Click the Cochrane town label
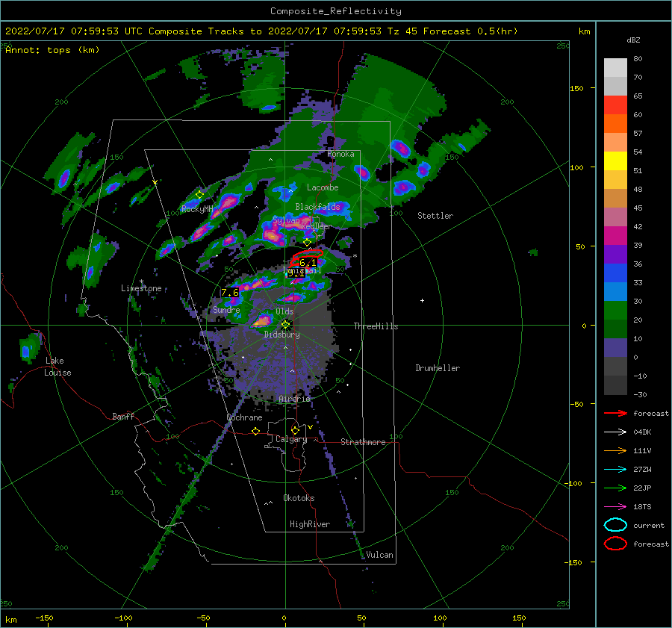Image resolution: width=672 pixels, height=628 pixels. [x=244, y=417]
